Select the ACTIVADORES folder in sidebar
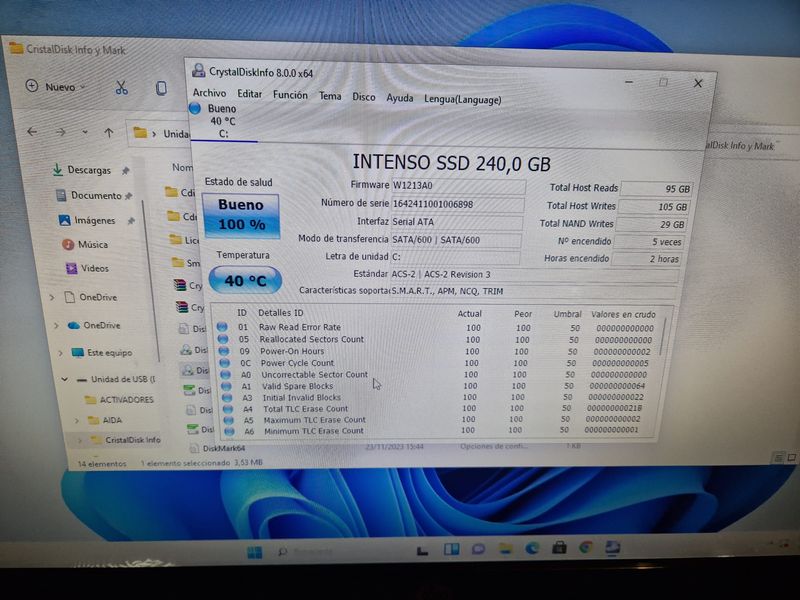Screen dimensions: 800x600 pyautogui.click(x=119, y=399)
